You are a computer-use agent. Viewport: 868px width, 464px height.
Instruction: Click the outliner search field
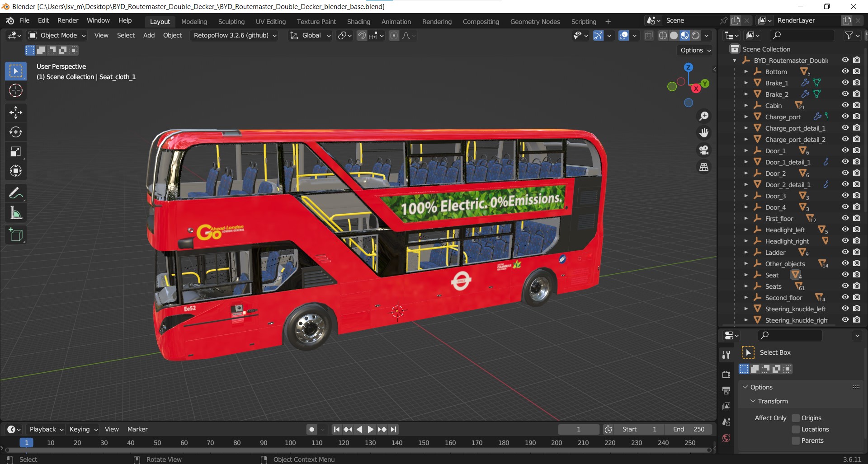pyautogui.click(x=802, y=35)
